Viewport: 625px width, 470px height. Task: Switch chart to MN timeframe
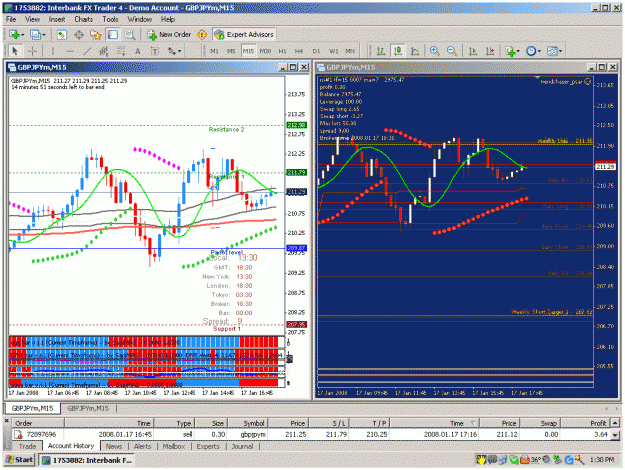(350, 51)
